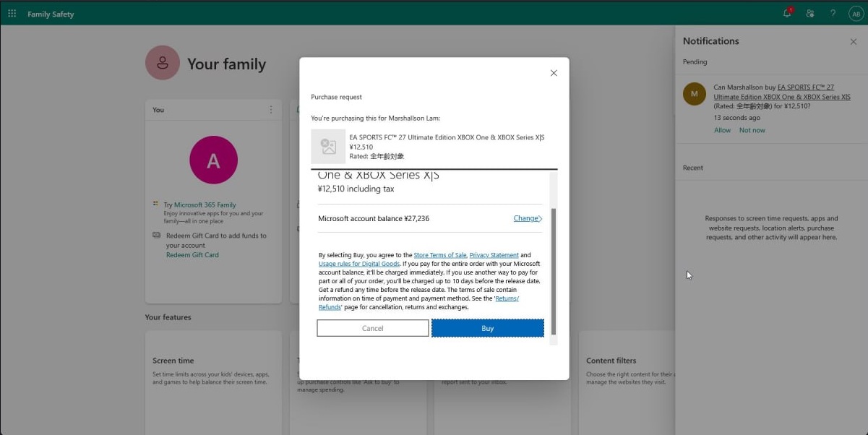Viewport: 868px width, 435px height.
Task: Open the AB account avatar
Action: [855, 14]
